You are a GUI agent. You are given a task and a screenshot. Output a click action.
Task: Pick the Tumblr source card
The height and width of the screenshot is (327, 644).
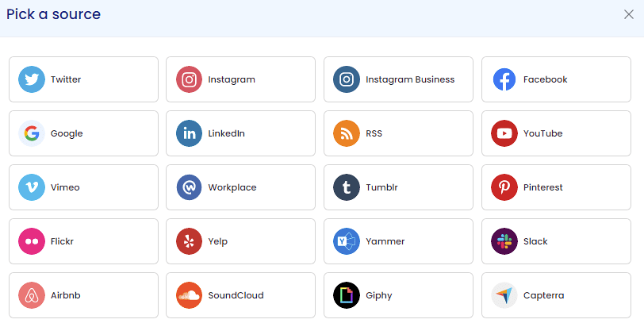pos(398,187)
